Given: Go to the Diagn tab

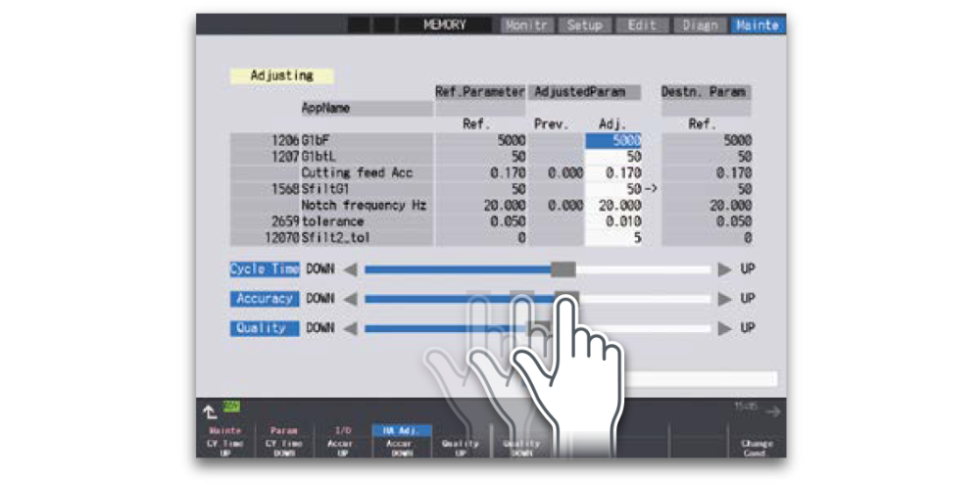Looking at the screenshot, I should [x=700, y=24].
